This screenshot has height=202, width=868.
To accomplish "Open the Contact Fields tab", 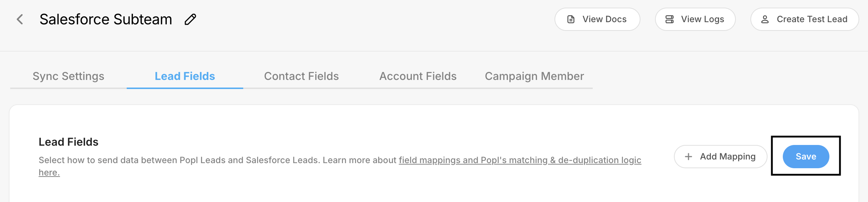I will [x=301, y=76].
